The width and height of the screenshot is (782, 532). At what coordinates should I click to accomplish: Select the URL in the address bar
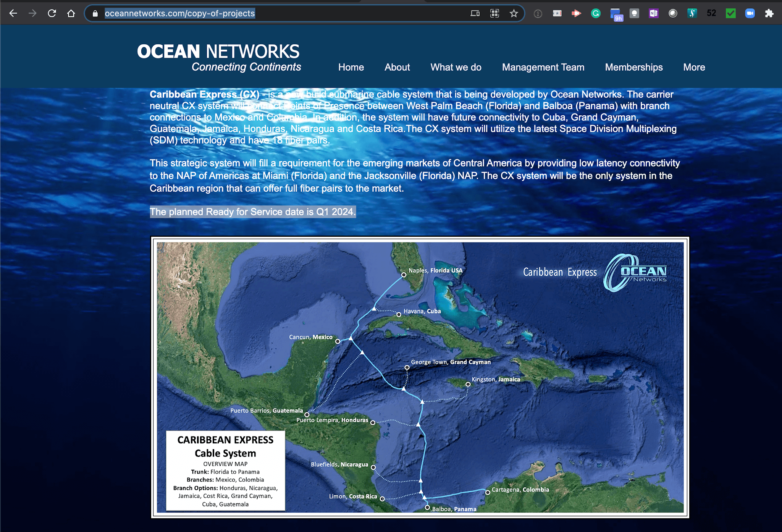point(179,13)
